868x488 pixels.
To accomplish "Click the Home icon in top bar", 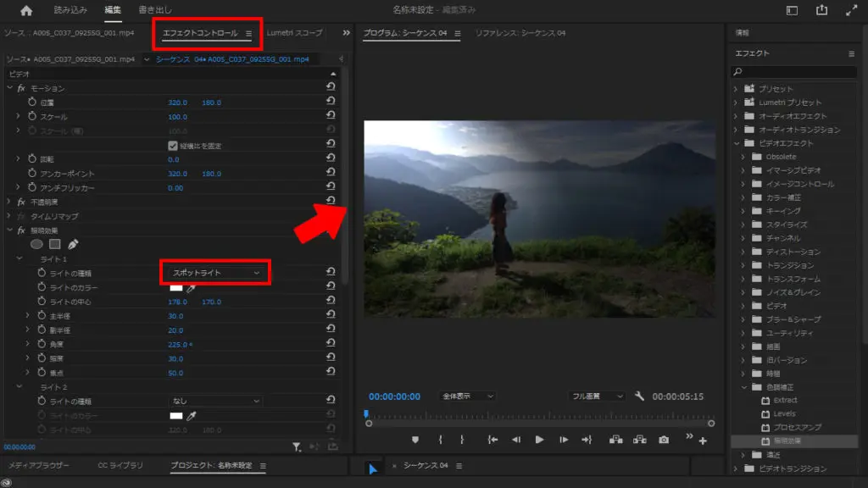I will click(x=25, y=11).
